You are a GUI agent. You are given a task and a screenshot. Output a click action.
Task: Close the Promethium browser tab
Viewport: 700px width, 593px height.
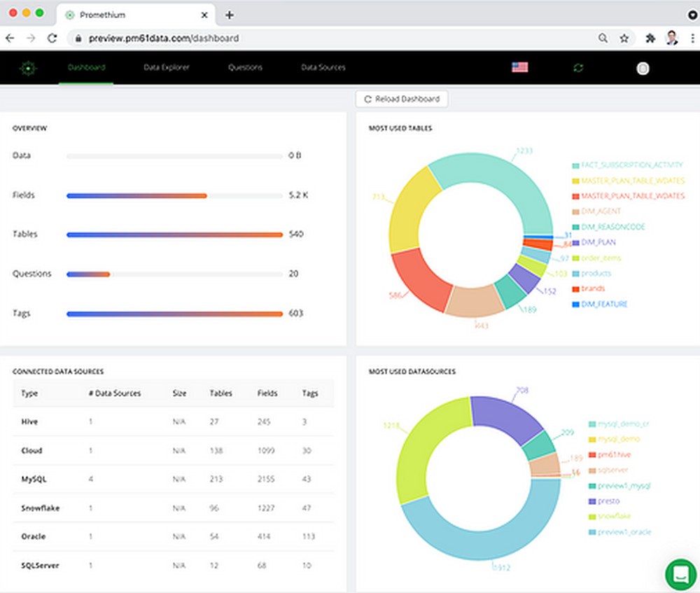click(x=204, y=15)
